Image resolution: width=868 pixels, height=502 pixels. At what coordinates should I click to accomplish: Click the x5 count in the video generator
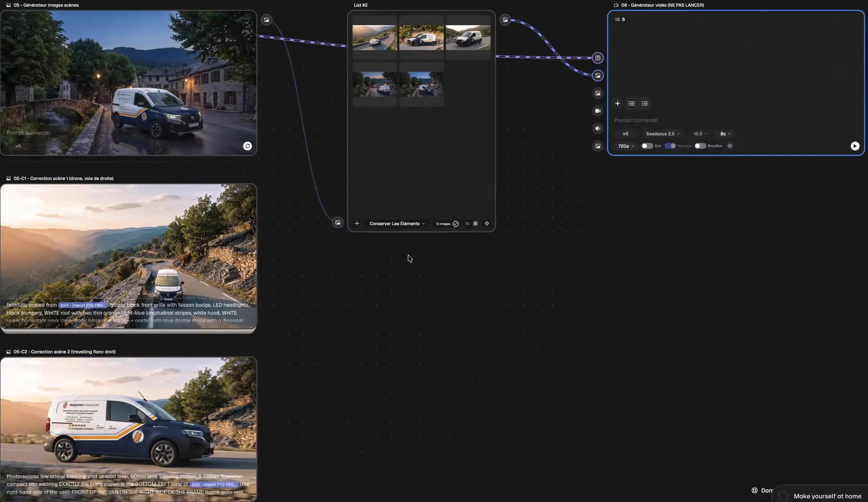(625, 134)
